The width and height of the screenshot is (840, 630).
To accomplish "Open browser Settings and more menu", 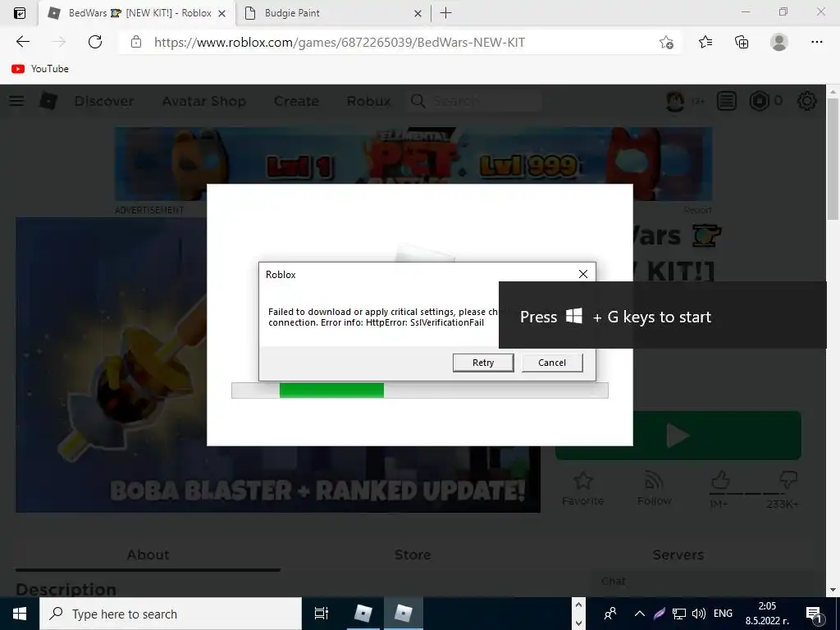I will pyautogui.click(x=816, y=42).
